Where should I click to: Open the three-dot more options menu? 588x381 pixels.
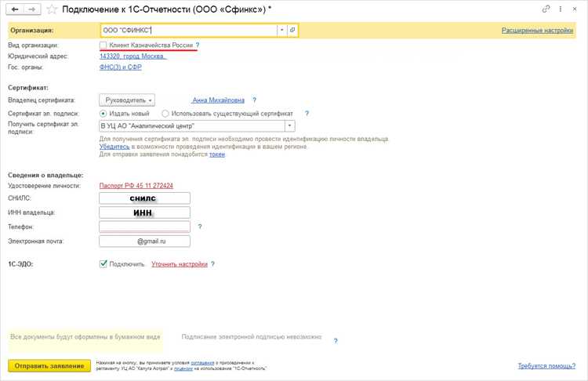(x=561, y=9)
